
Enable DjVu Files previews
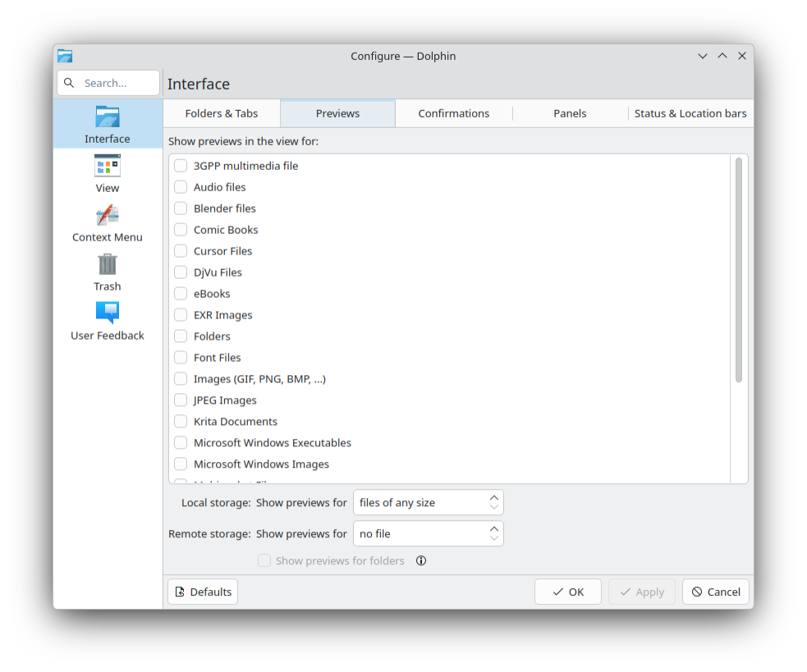181,272
